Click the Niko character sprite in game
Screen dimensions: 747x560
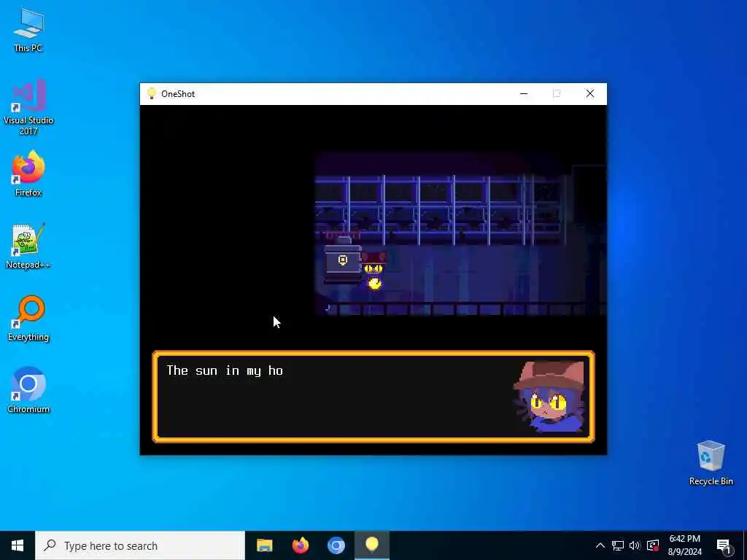[373, 271]
